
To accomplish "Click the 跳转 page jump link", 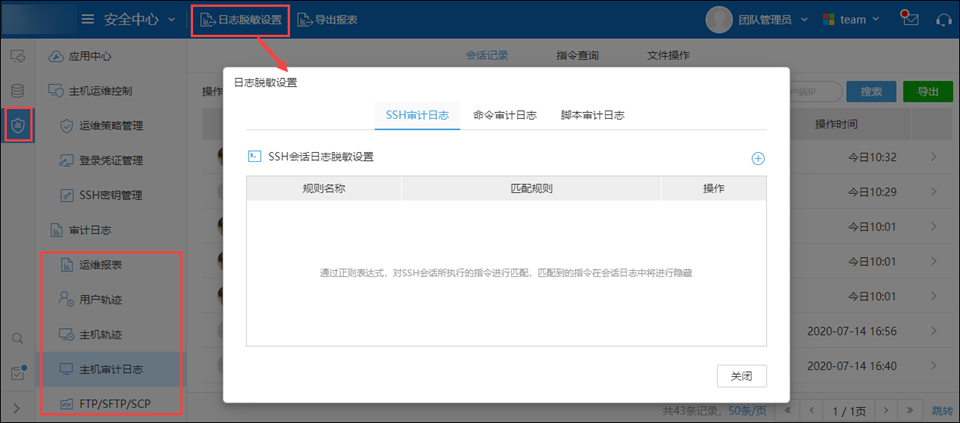I will [942, 410].
